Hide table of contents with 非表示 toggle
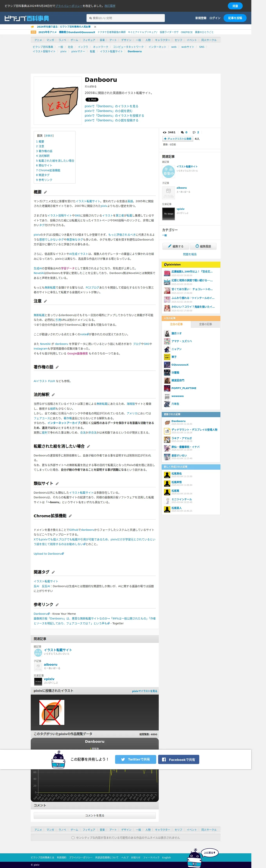This screenshot has width=266, height=868. pos(49,136)
